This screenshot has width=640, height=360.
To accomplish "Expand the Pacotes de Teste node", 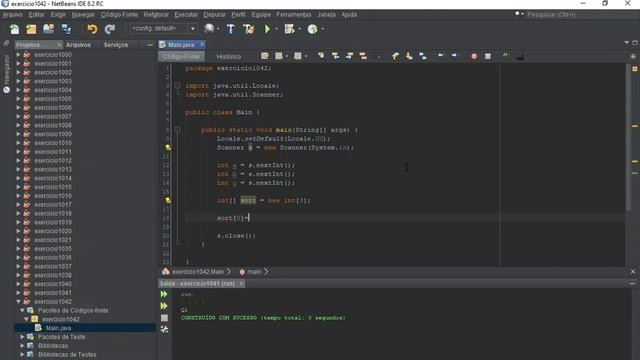I will point(22,337).
